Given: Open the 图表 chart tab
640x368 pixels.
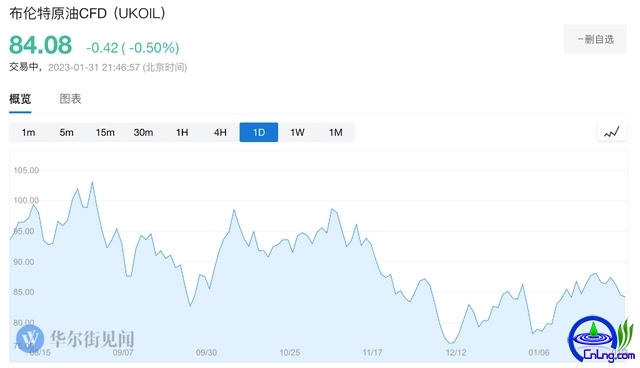Looking at the screenshot, I should pyautogui.click(x=70, y=99).
